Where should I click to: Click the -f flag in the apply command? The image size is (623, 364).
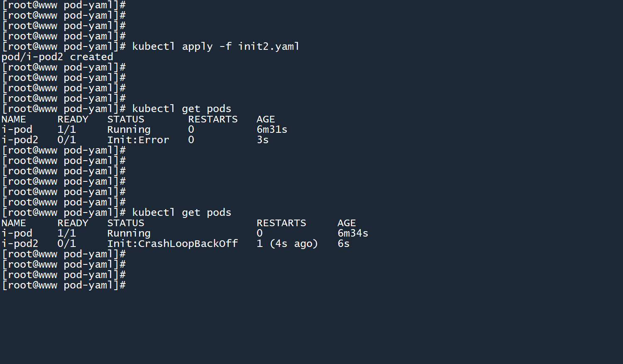(225, 46)
